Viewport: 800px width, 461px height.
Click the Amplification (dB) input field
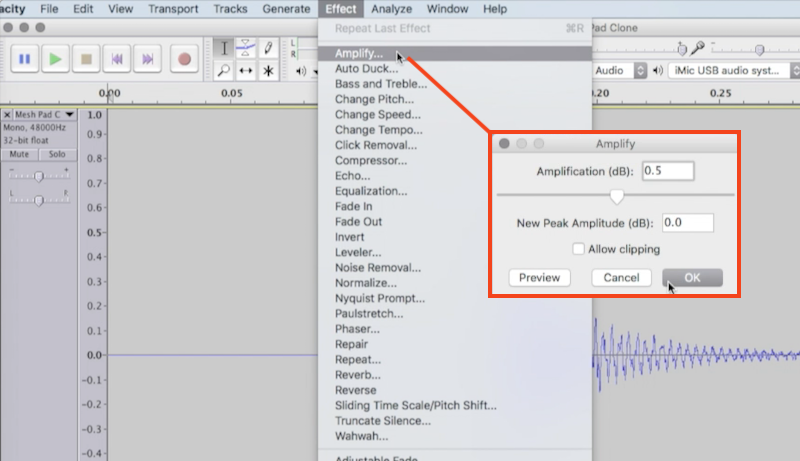click(x=668, y=171)
